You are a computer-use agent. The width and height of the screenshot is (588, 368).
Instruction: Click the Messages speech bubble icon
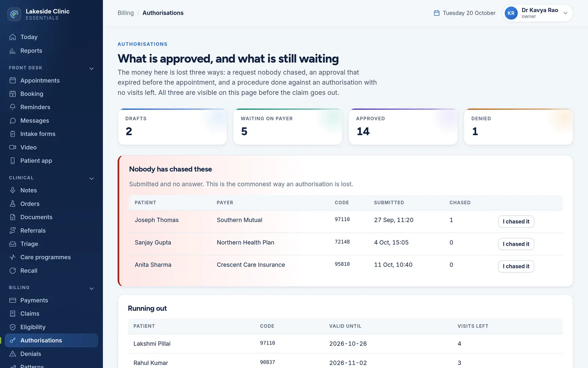(x=13, y=121)
